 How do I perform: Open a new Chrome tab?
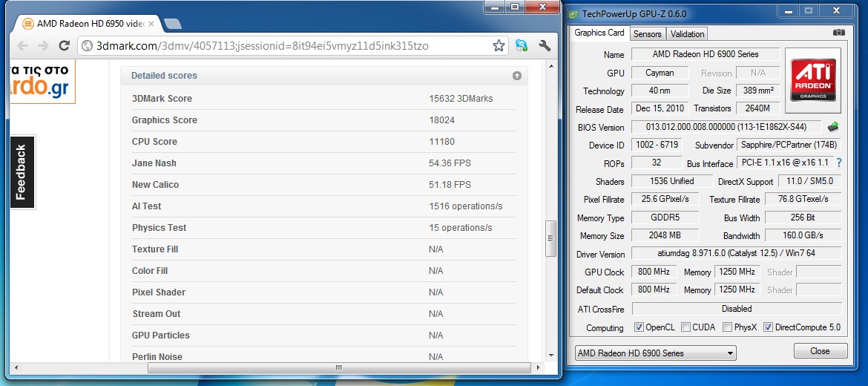pos(173,24)
